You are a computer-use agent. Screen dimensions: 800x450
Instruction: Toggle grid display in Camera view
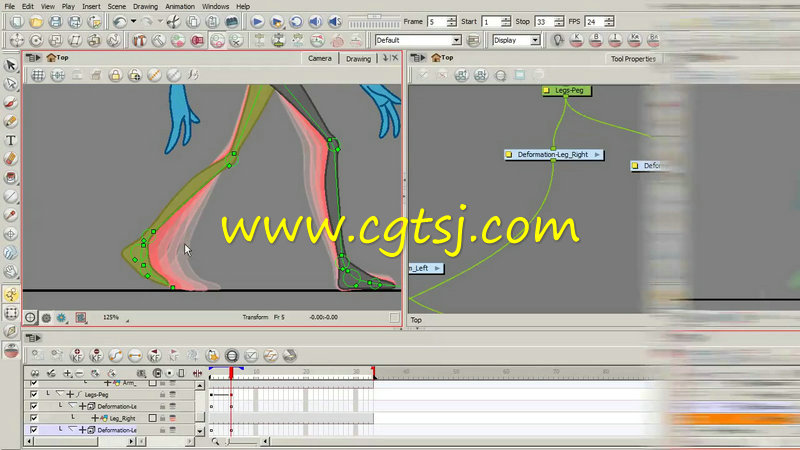pyautogui.click(x=38, y=76)
